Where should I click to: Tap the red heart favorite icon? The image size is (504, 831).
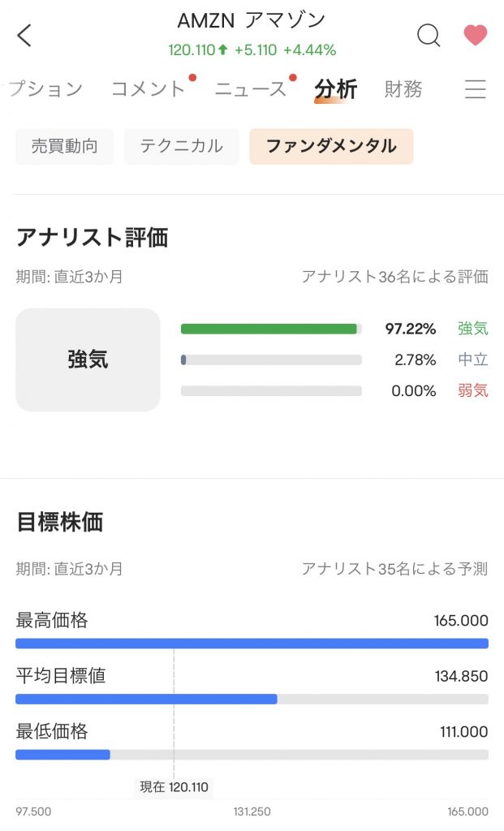coord(475,36)
